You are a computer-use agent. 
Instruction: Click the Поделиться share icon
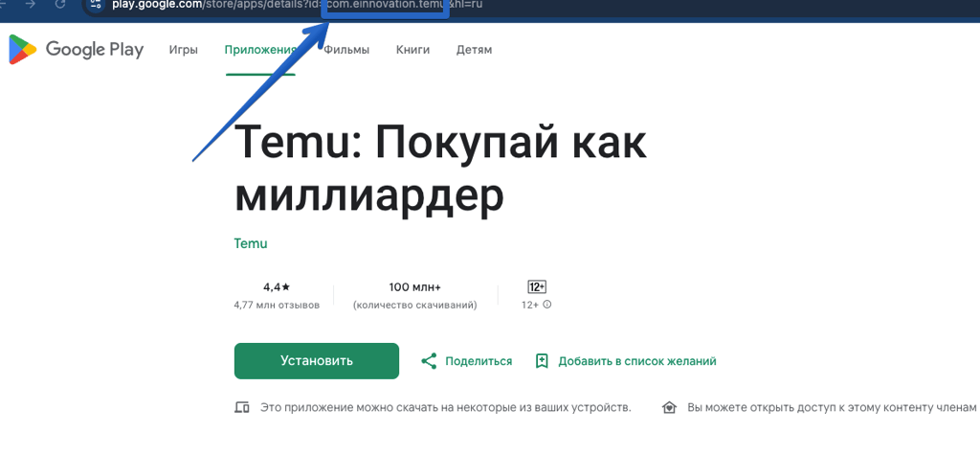coord(429,361)
